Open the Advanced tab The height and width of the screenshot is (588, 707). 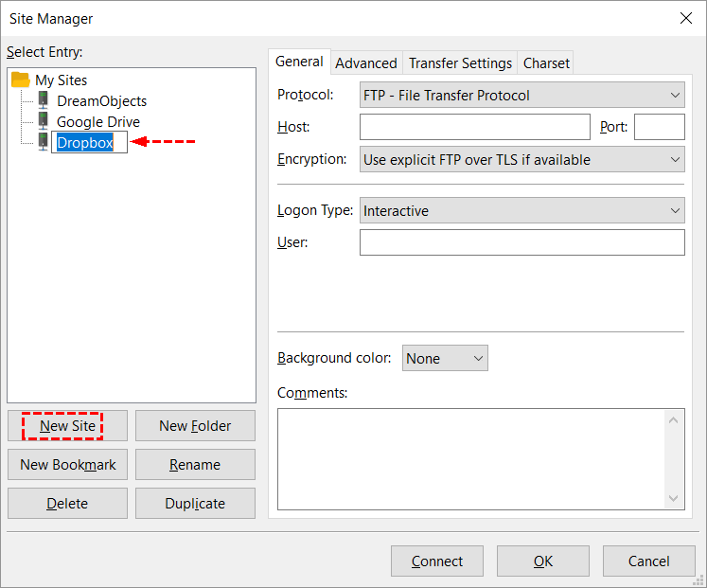pyautogui.click(x=366, y=63)
